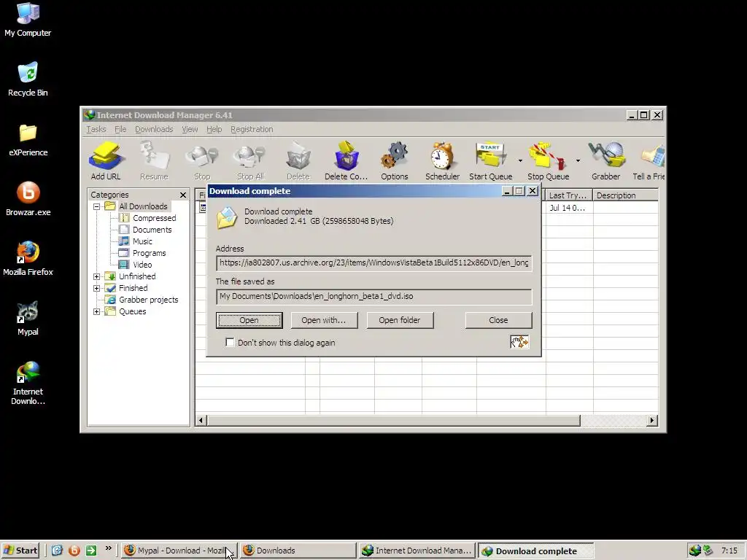Screen dimensions: 747x560
Task: Open the Tasks menu
Action: pyautogui.click(x=96, y=129)
